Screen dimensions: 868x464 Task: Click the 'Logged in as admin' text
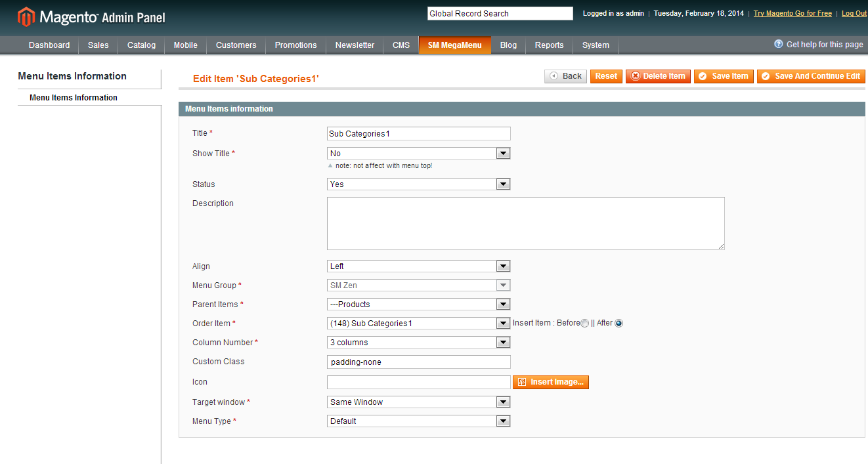(x=613, y=13)
